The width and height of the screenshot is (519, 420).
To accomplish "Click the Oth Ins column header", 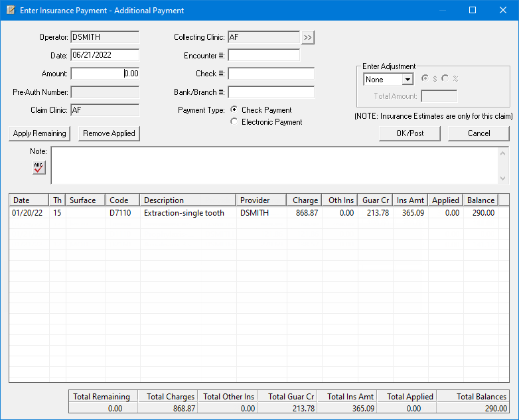I will (x=340, y=200).
